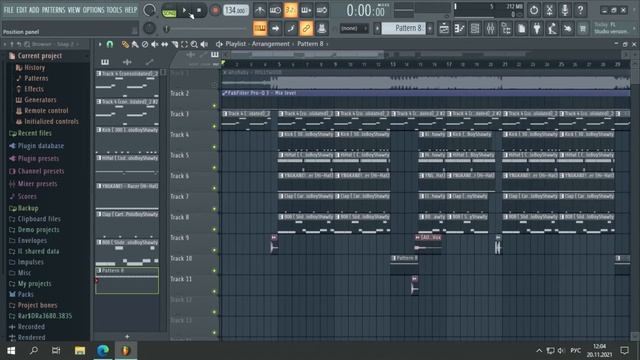Open the online content shop cart icon

583,28
